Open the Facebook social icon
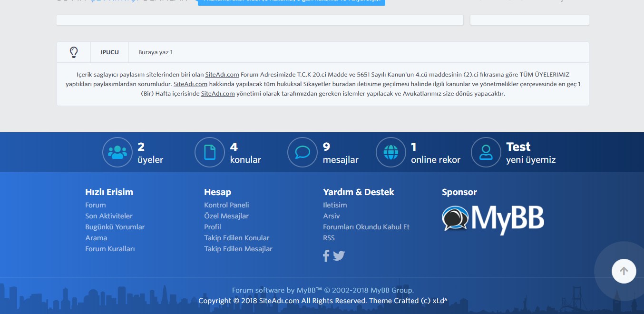 coord(326,256)
